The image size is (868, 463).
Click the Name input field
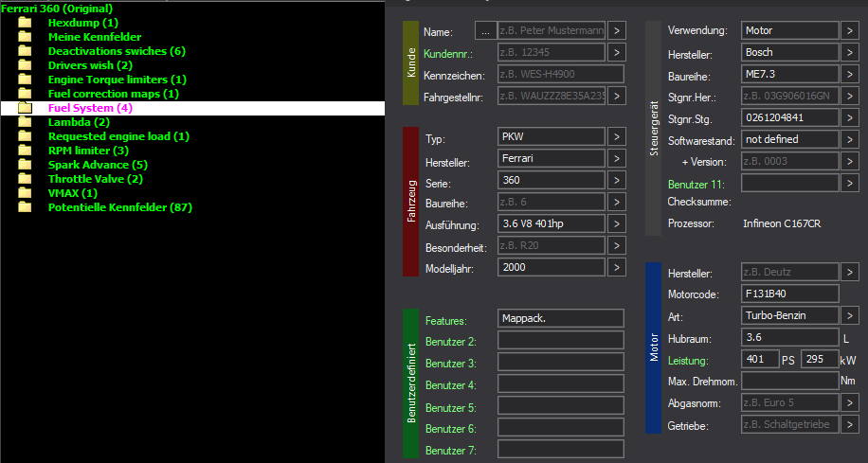[x=552, y=30]
